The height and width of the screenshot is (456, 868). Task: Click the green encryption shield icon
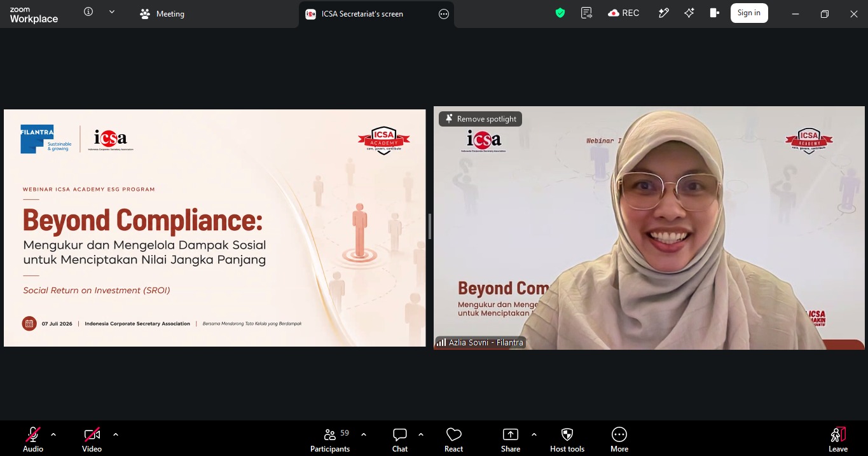point(560,13)
